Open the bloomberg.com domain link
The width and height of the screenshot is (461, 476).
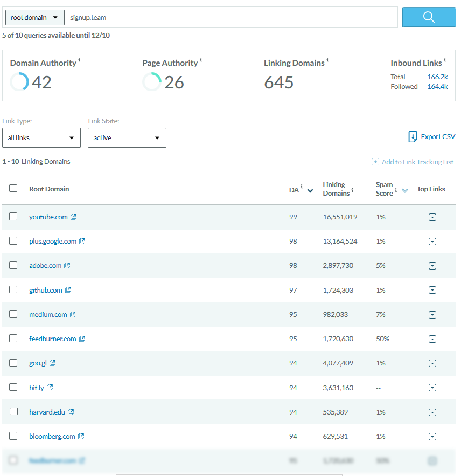pyautogui.click(x=52, y=436)
